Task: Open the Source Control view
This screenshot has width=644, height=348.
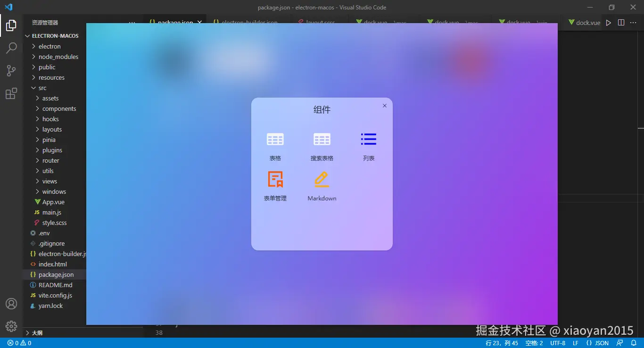Action: pos(11,71)
